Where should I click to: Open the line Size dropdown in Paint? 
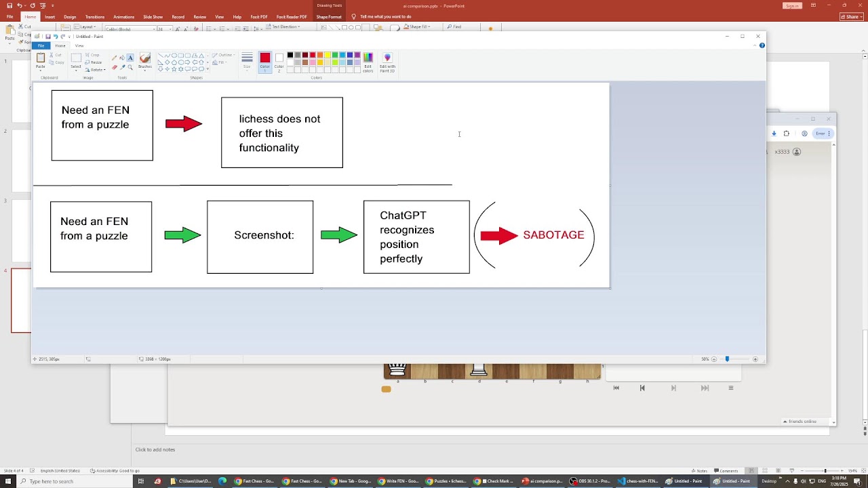point(247,61)
